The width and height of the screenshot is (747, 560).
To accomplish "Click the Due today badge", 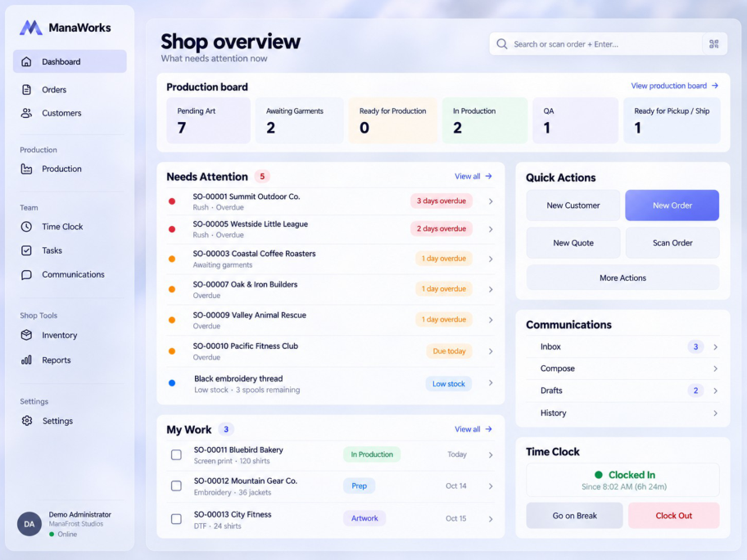I will point(449,351).
